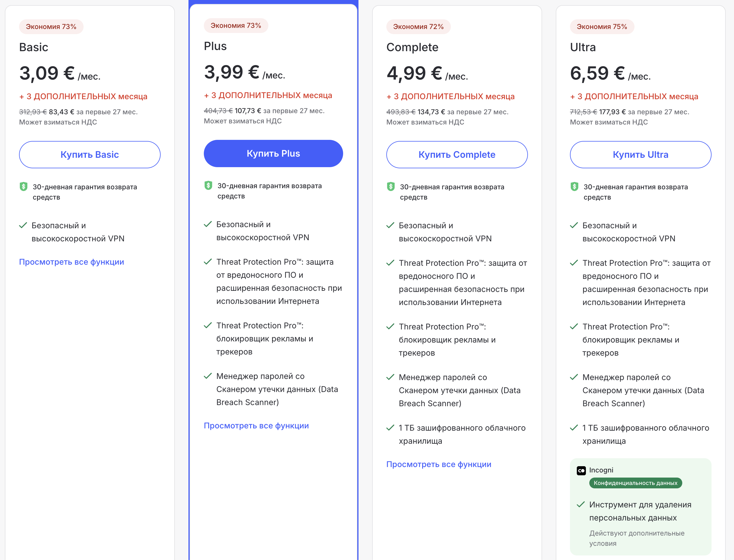Click the money-back shield icon in Complete card

point(391,186)
